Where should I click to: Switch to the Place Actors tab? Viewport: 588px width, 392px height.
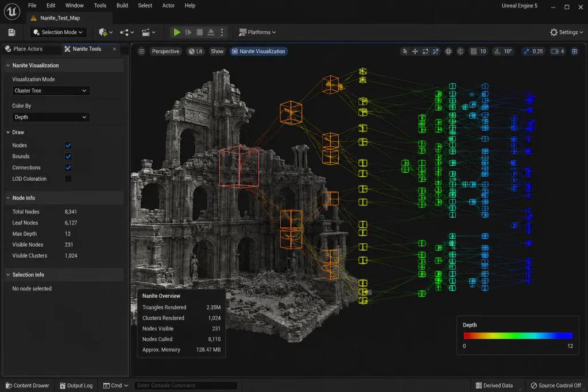click(24, 49)
